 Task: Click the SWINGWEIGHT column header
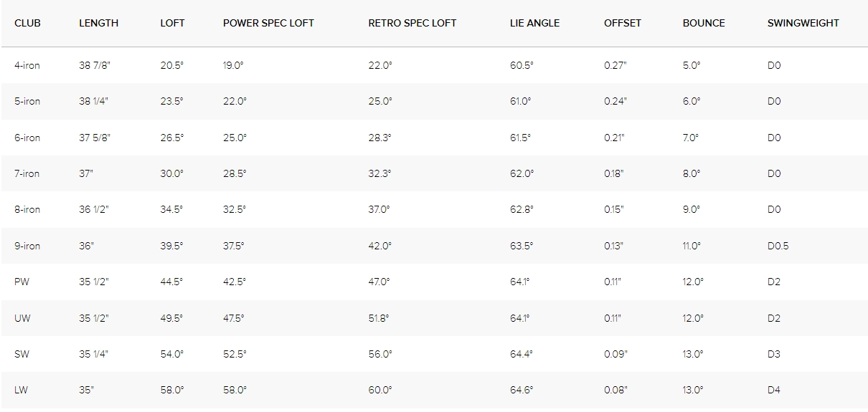[x=803, y=23]
